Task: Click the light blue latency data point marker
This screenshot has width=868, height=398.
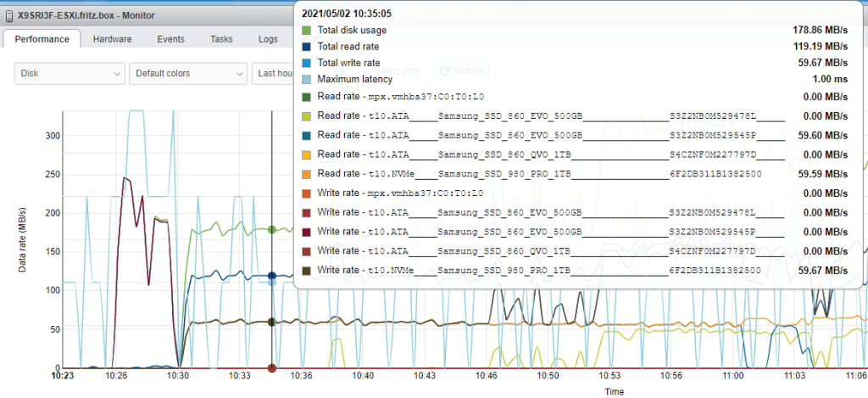Action: point(272,282)
